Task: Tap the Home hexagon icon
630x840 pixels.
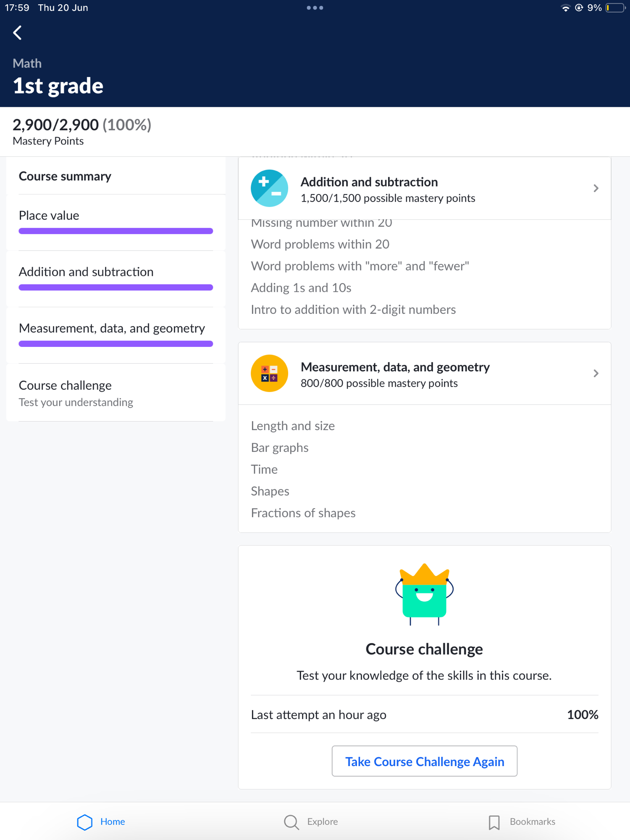Action: (85, 822)
